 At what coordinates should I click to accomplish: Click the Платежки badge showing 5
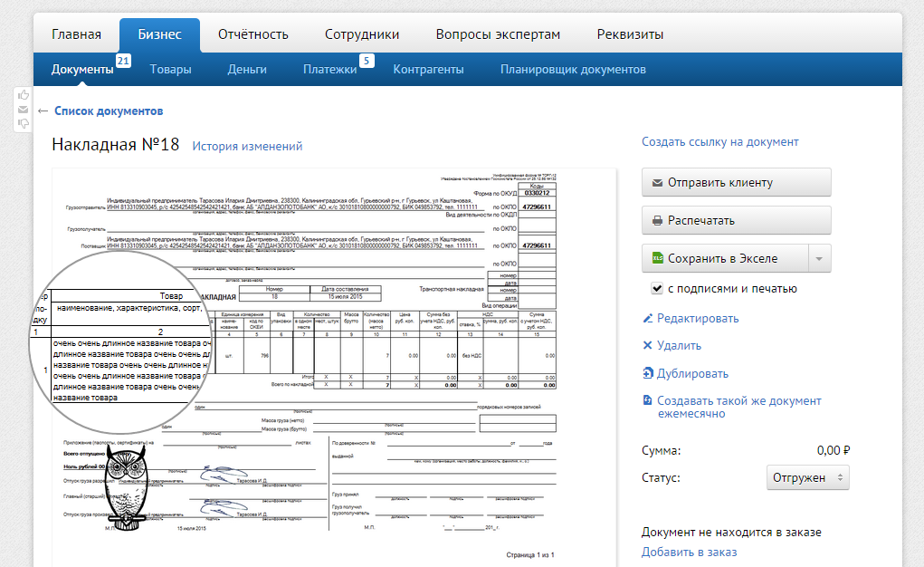pyautogui.click(x=367, y=60)
